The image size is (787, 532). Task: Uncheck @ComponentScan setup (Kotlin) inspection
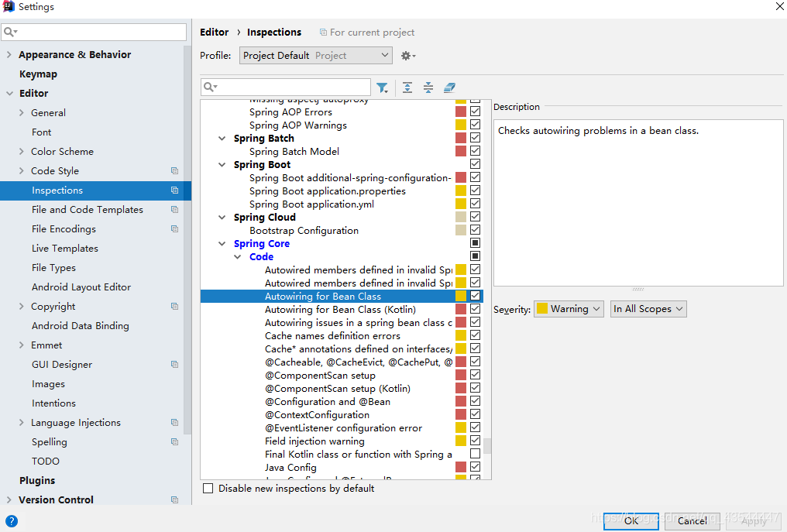coord(476,388)
